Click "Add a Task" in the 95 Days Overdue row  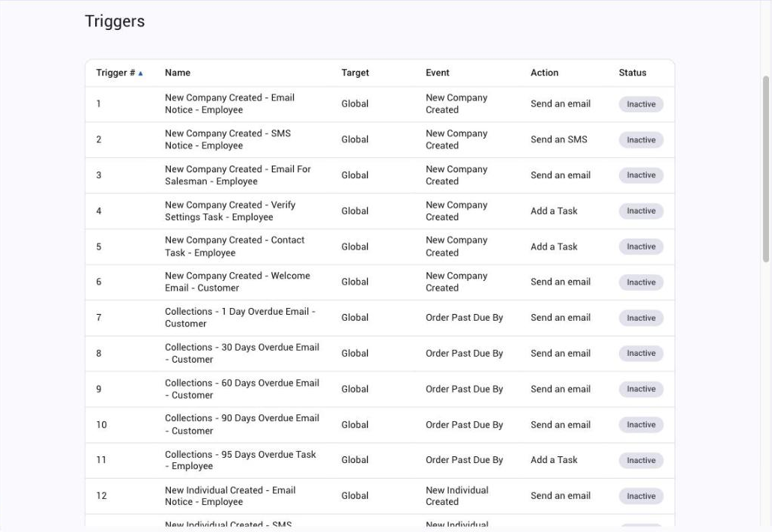point(554,459)
